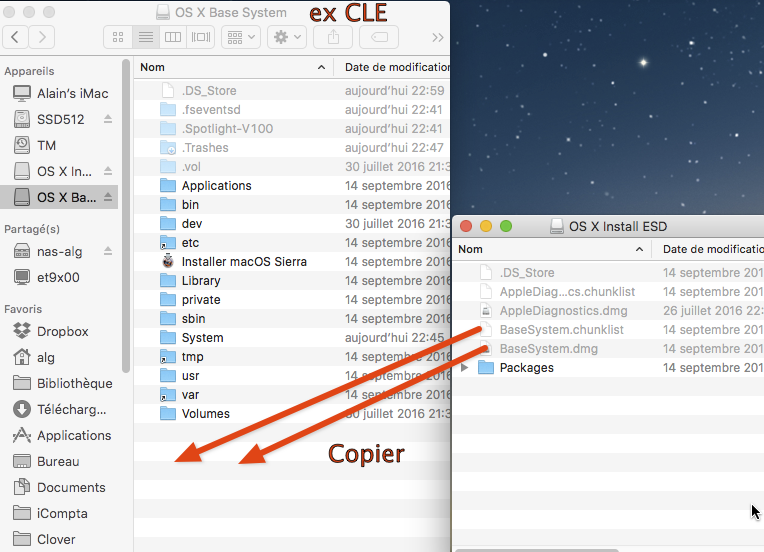This screenshot has height=552, width=764.
Task: Select BaseSystem.dmg in Install ESD window
Action: [x=608, y=349]
